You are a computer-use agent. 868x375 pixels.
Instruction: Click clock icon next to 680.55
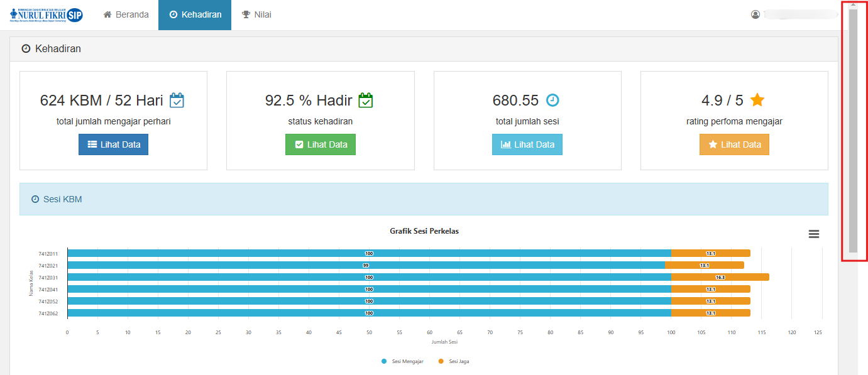[552, 101]
